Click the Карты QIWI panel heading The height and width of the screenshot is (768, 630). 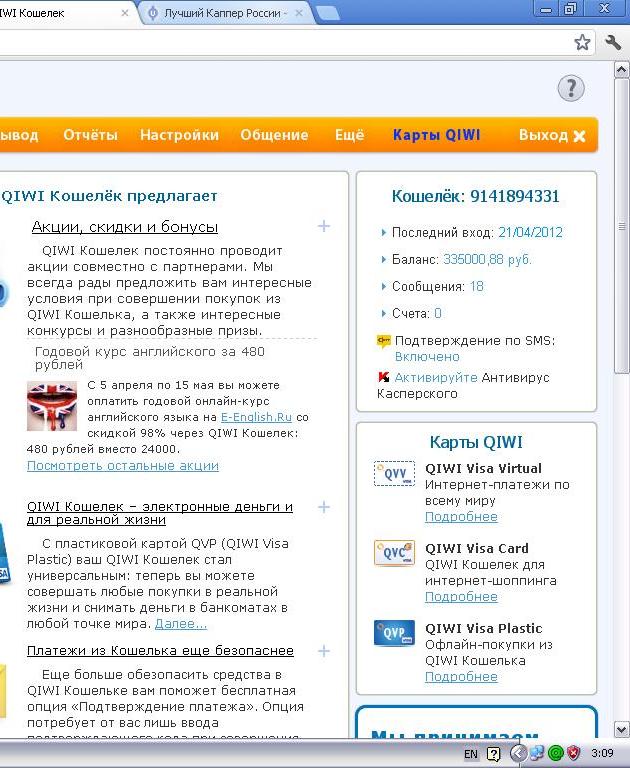click(476, 442)
